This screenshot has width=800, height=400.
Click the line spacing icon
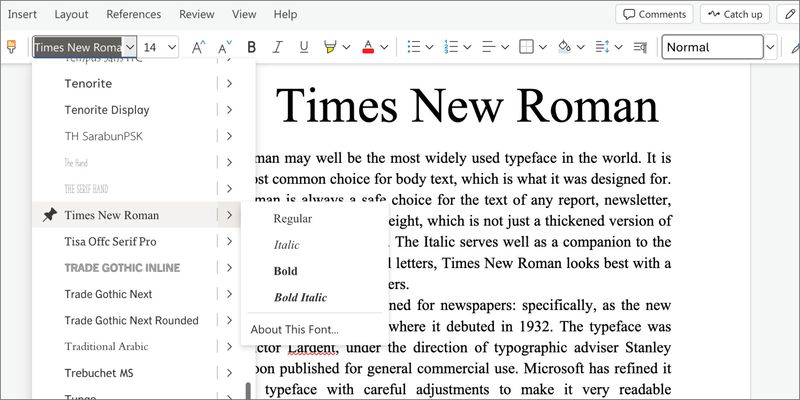603,47
